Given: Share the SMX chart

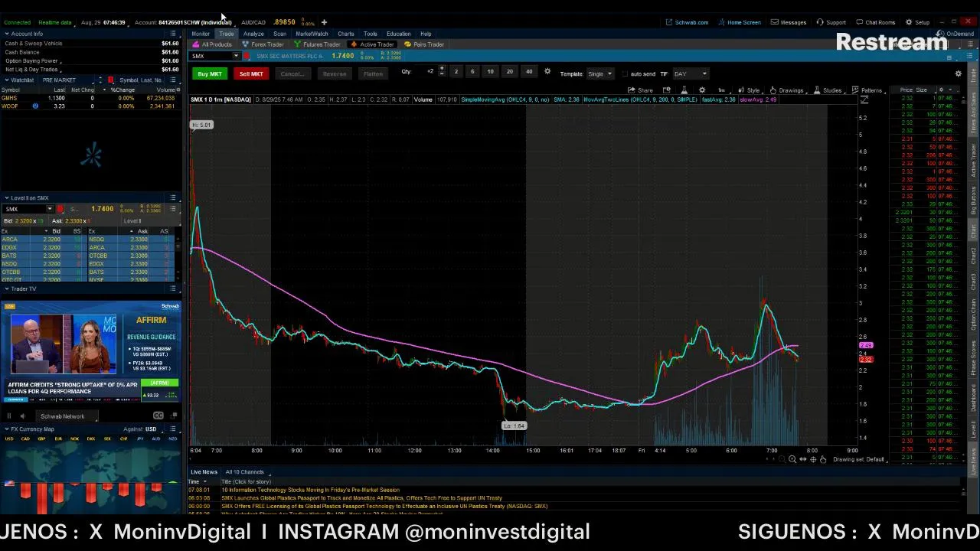Looking at the screenshot, I should pyautogui.click(x=640, y=90).
